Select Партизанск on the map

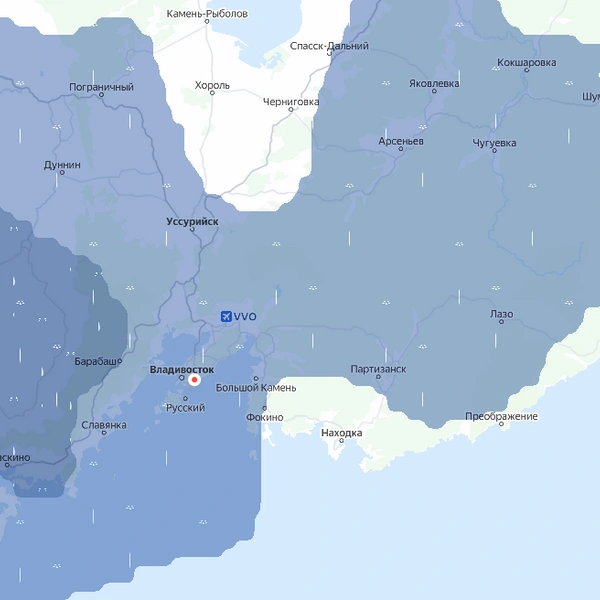[378, 369]
